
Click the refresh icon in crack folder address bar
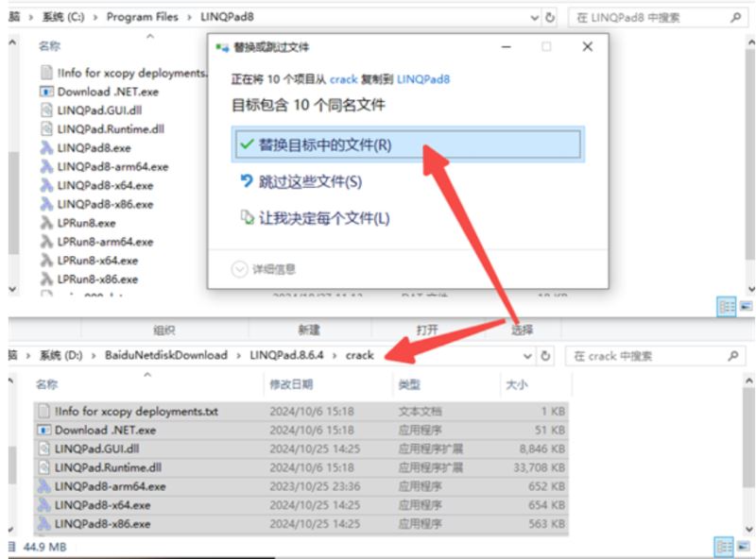545,356
